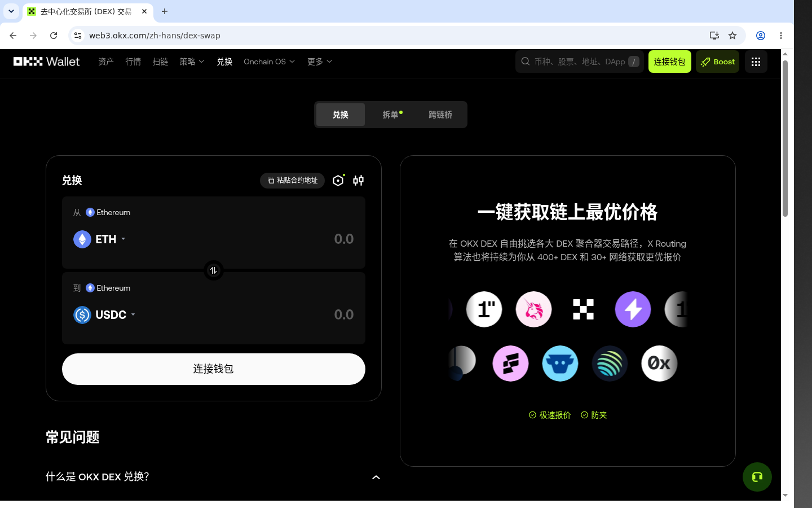Click the green striped circle logo
The height and width of the screenshot is (508, 812).
pyautogui.click(x=610, y=364)
